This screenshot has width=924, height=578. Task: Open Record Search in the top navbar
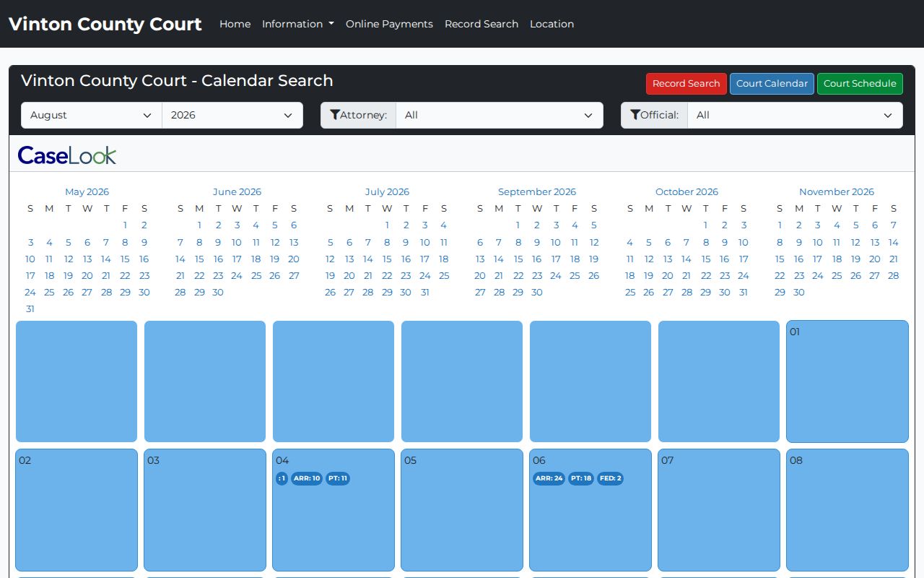(x=481, y=24)
